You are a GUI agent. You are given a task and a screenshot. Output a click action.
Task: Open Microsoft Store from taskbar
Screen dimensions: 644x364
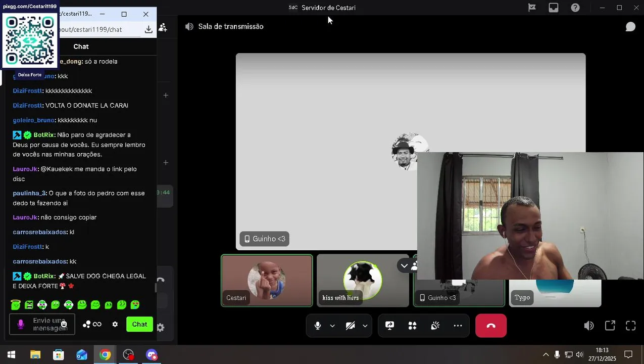pyautogui.click(x=58, y=355)
